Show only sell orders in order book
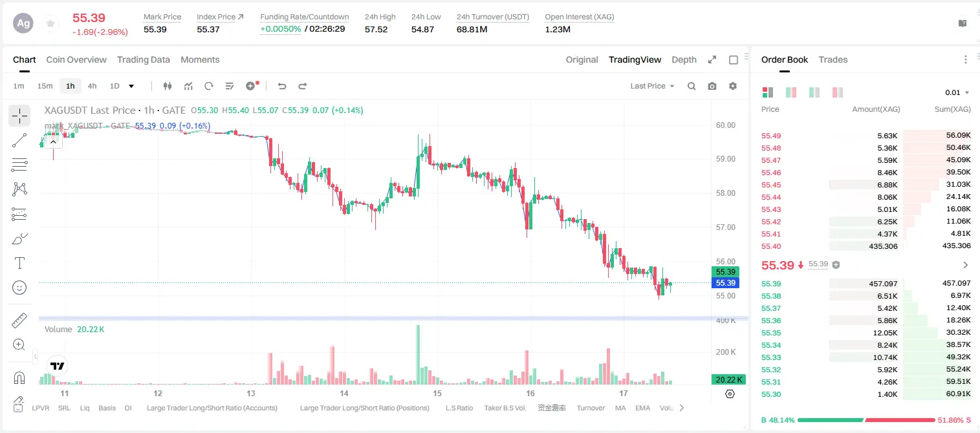Viewport: 980px width, 433px height. click(838, 92)
